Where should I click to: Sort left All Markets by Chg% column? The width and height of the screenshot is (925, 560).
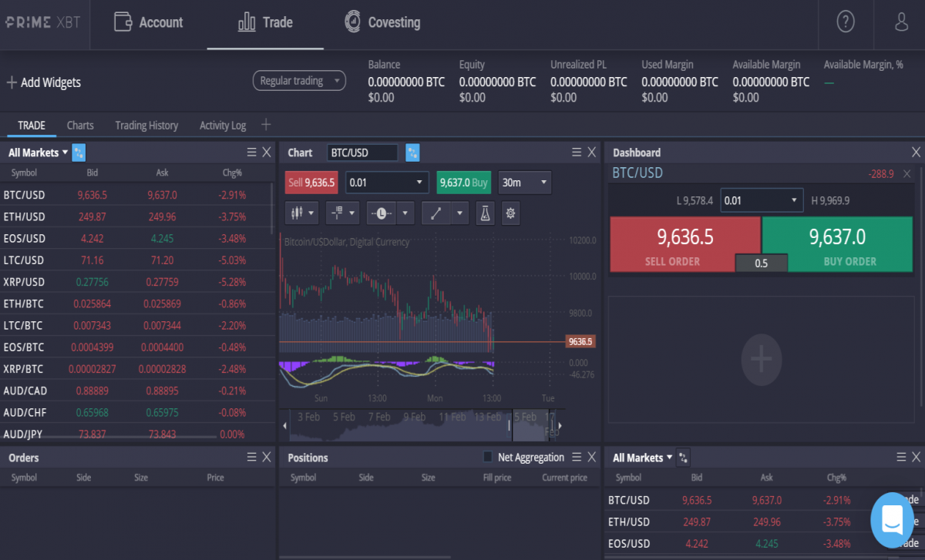coord(231,173)
